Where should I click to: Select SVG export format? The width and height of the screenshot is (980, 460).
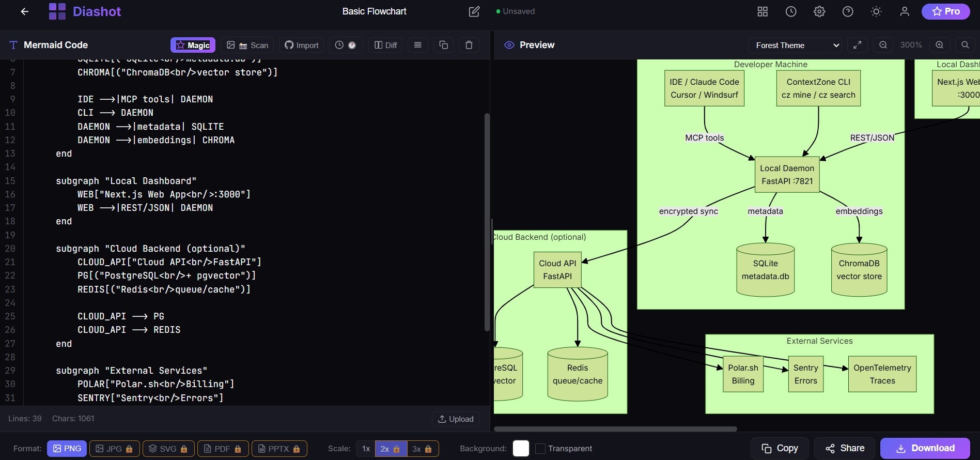pos(168,448)
